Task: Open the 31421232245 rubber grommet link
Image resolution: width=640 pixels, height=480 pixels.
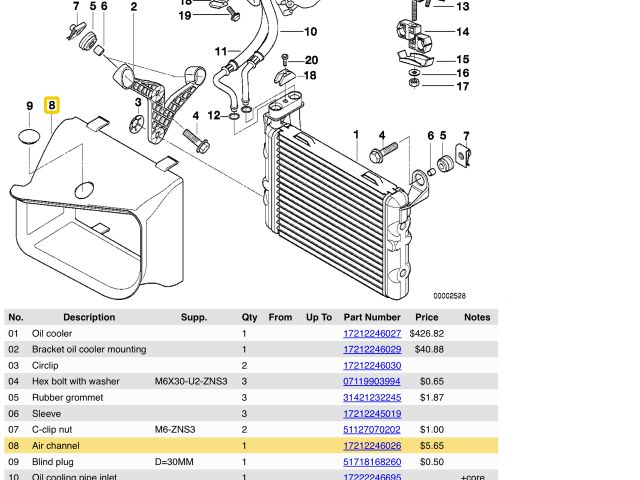Action: point(372,397)
